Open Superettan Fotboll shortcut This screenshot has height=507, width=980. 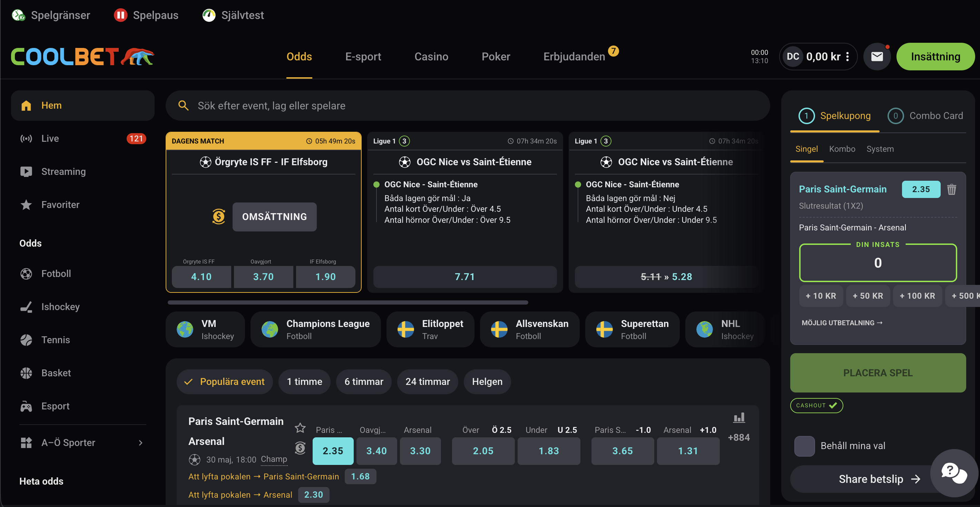632,329
